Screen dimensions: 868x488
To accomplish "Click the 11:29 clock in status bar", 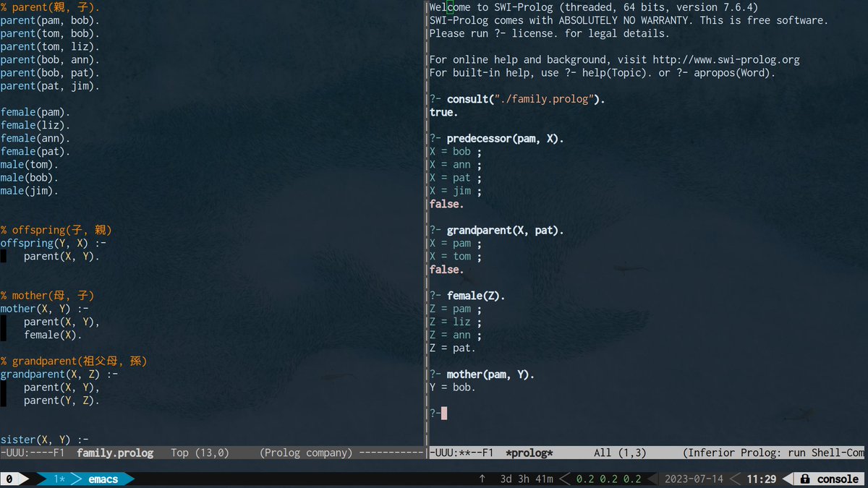I will tap(761, 479).
